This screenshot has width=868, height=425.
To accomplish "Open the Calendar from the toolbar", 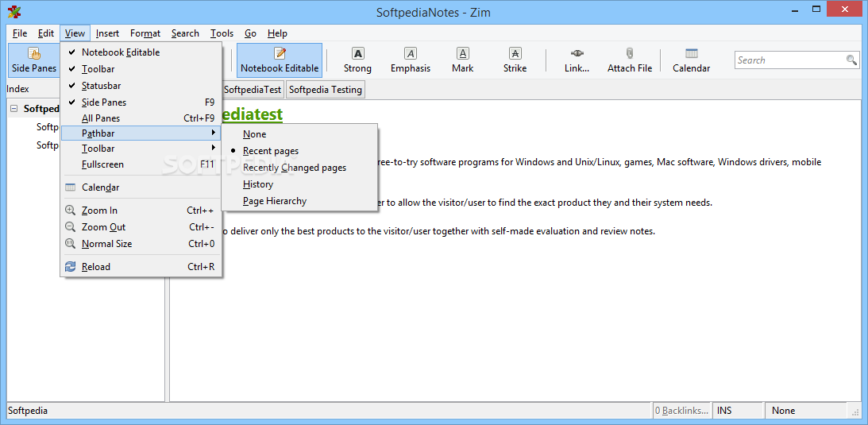I will point(692,60).
